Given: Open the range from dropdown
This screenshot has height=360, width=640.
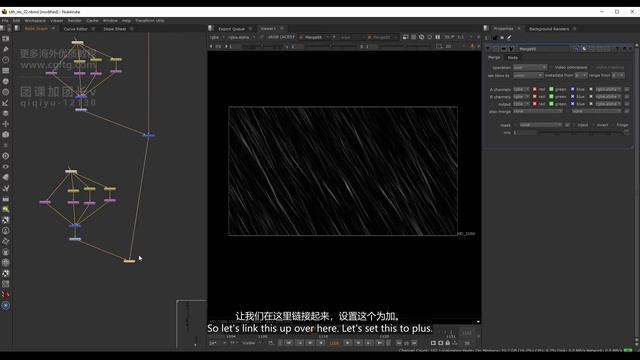Looking at the screenshot, I should click(618, 76).
